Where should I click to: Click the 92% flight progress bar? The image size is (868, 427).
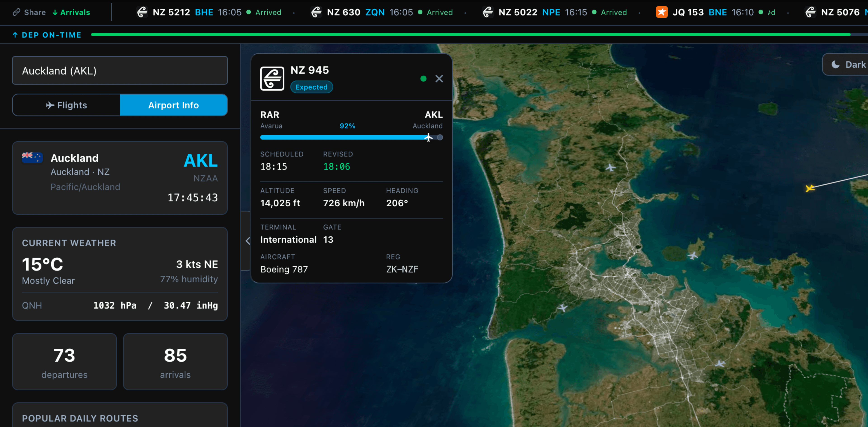351,137
